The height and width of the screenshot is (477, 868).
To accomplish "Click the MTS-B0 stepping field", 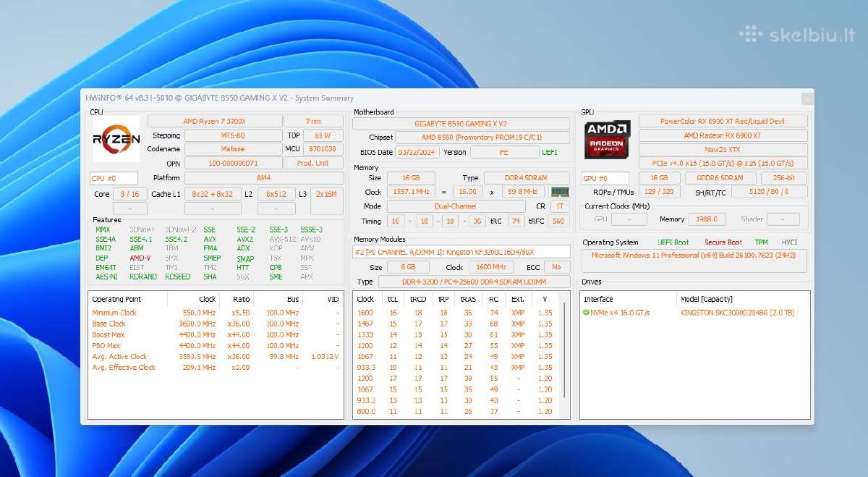I will pyautogui.click(x=232, y=135).
